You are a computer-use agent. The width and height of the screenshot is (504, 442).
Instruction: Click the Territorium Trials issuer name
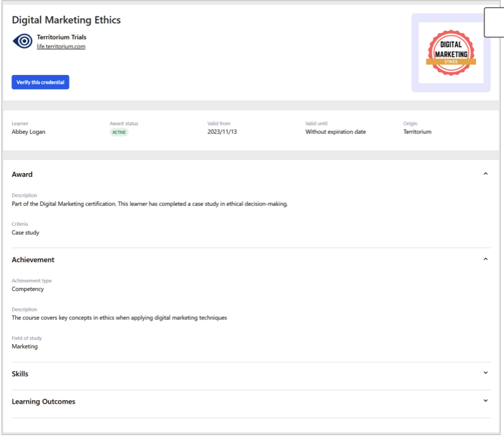point(61,37)
